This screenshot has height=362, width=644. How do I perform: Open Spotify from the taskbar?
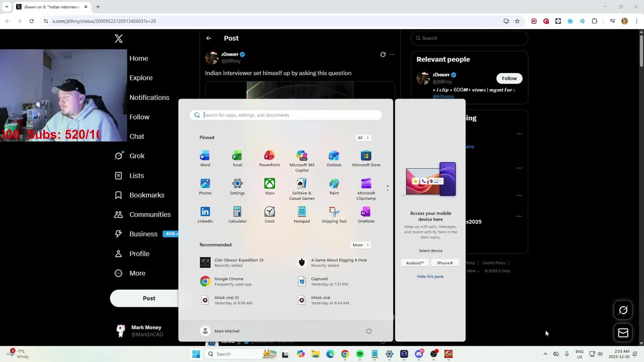[360, 354]
